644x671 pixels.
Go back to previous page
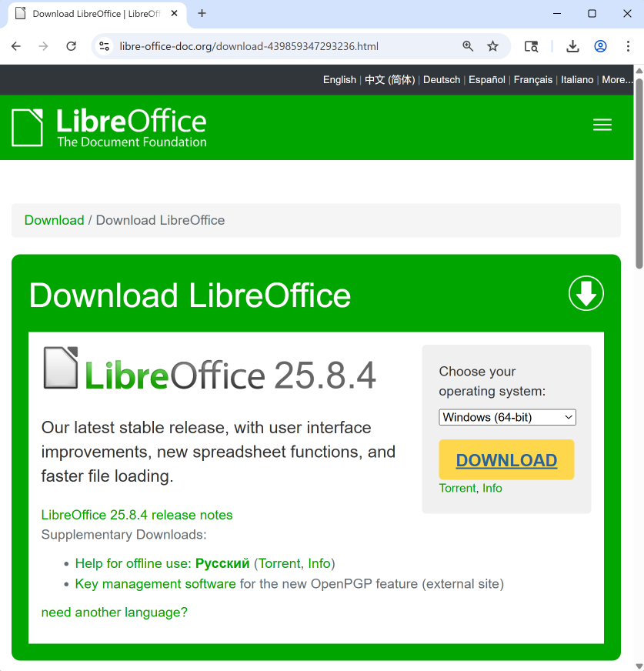click(16, 46)
